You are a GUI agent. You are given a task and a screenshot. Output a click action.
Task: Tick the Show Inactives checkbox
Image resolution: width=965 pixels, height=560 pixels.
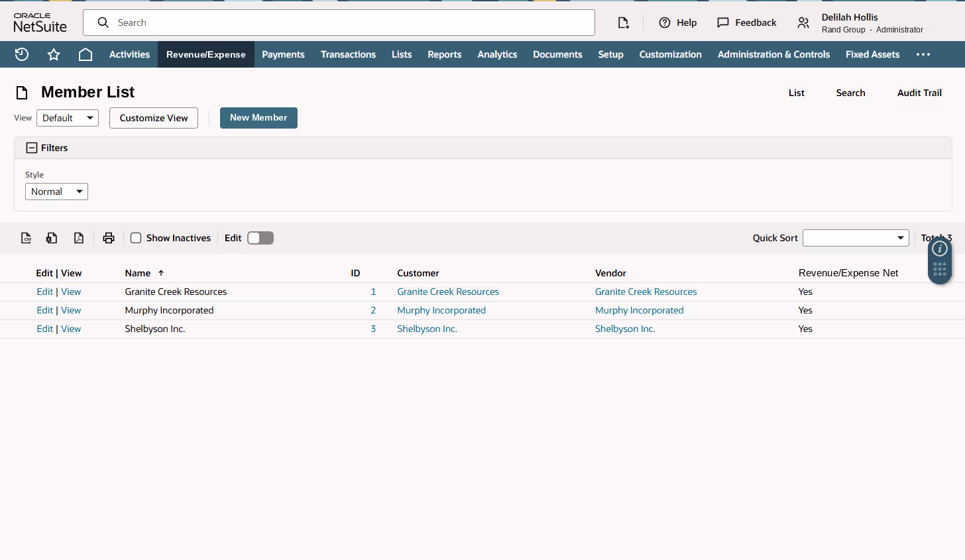point(136,238)
